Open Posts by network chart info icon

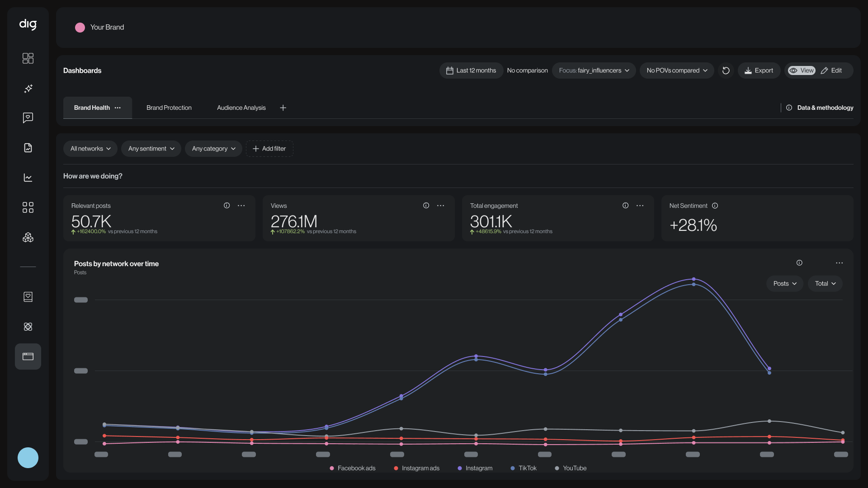[x=799, y=263]
